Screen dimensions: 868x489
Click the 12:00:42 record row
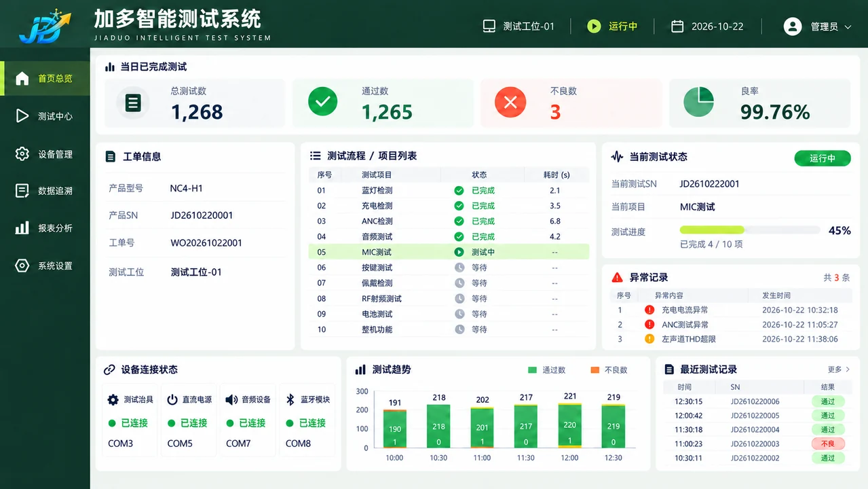[x=757, y=416]
